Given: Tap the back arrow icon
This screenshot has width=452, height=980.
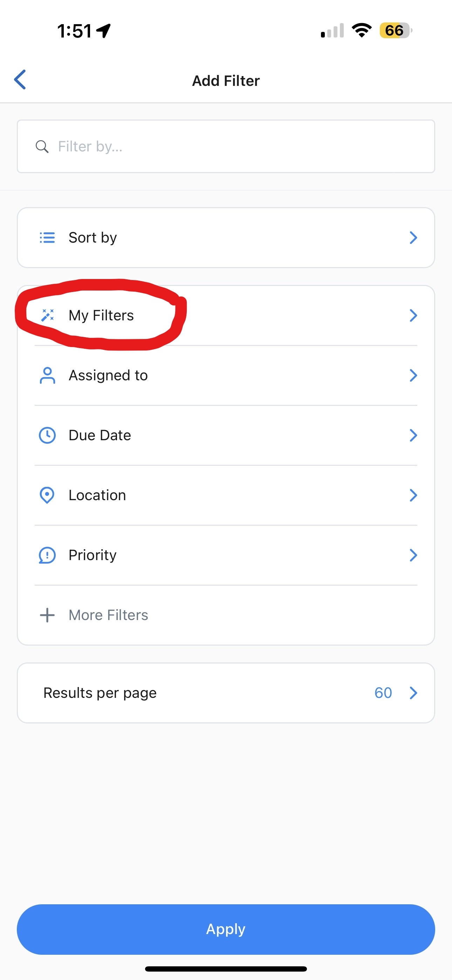Looking at the screenshot, I should pyautogui.click(x=20, y=80).
